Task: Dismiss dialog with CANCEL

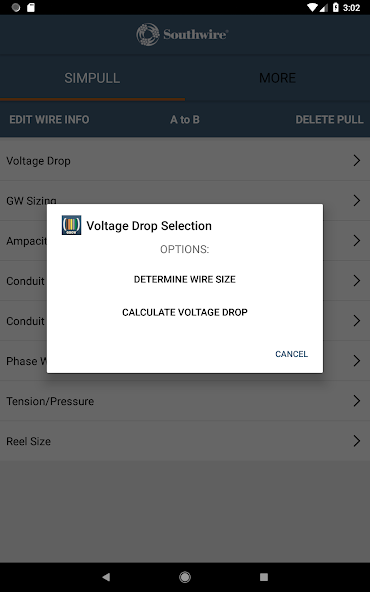Action: [x=291, y=354]
